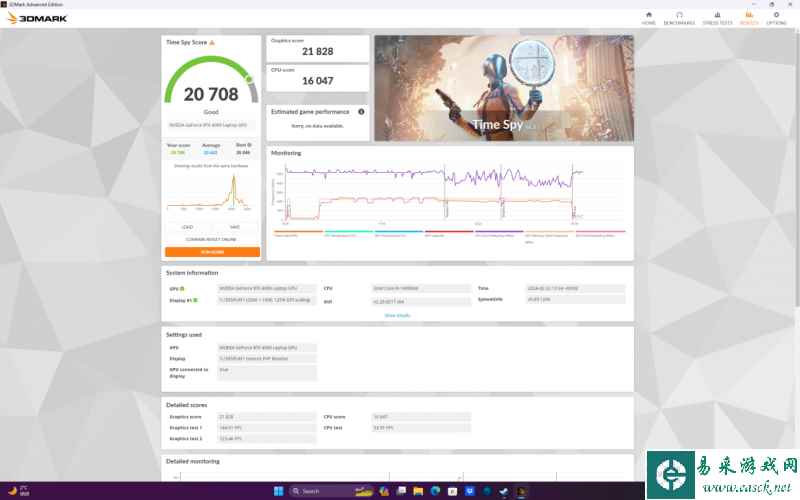Open the weather widget in the taskbar
The image size is (800, 500).
(x=18, y=491)
